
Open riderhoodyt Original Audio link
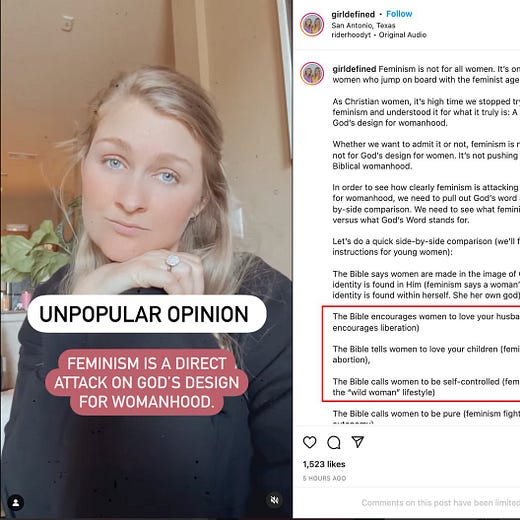[x=379, y=35]
